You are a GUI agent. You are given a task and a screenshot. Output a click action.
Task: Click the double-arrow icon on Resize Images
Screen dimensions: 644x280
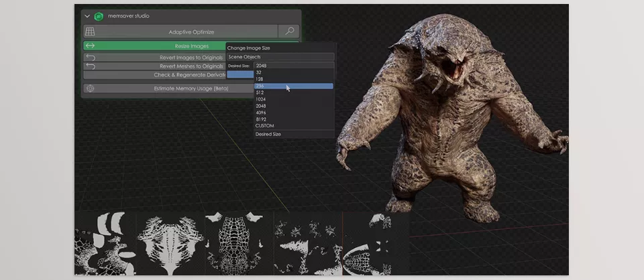pos(90,46)
